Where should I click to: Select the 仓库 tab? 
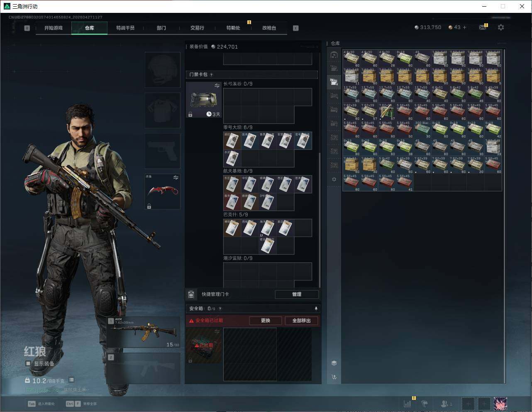[89, 28]
